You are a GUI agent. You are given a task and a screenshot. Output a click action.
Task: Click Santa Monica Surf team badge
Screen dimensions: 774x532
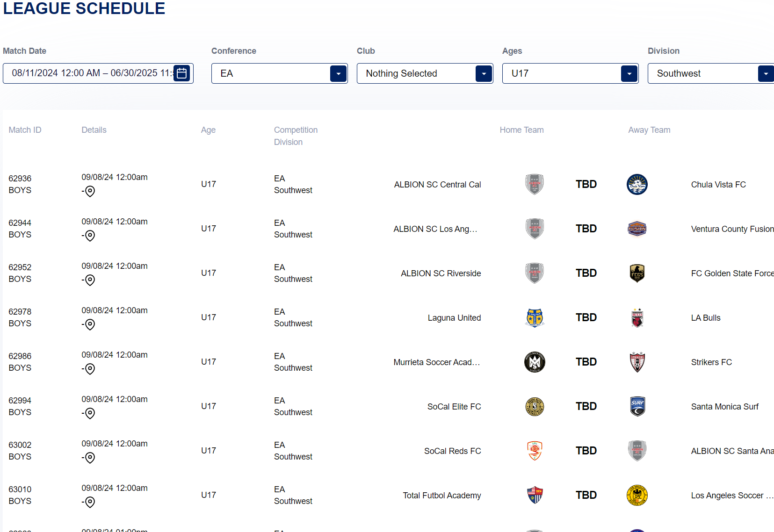pos(637,406)
